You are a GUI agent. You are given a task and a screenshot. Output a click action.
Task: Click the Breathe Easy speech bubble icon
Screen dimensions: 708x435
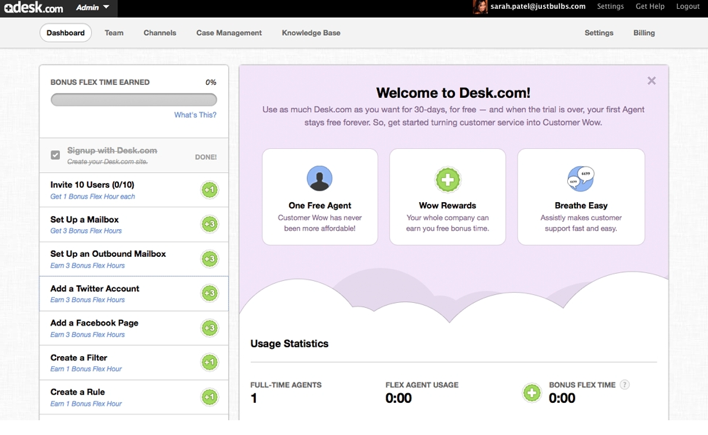click(x=580, y=179)
